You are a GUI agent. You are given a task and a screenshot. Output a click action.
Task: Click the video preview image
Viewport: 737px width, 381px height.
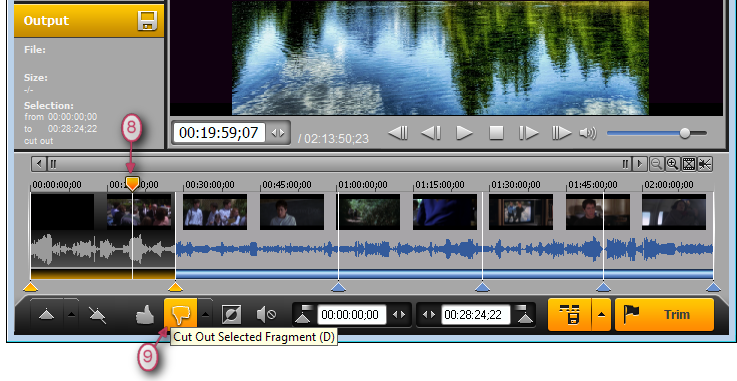click(440, 57)
